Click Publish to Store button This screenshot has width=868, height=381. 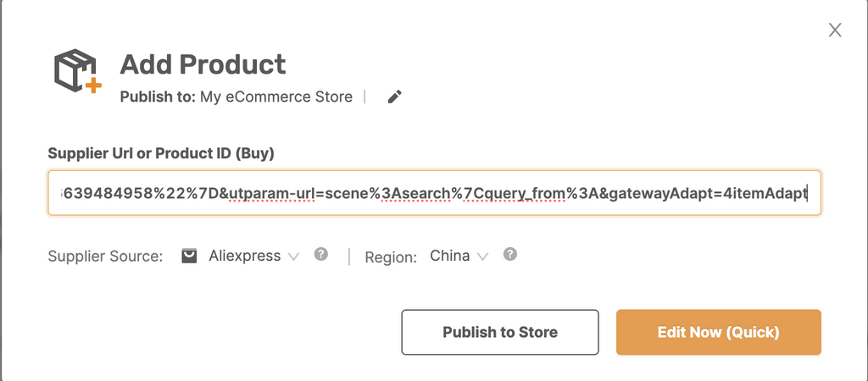coord(500,332)
